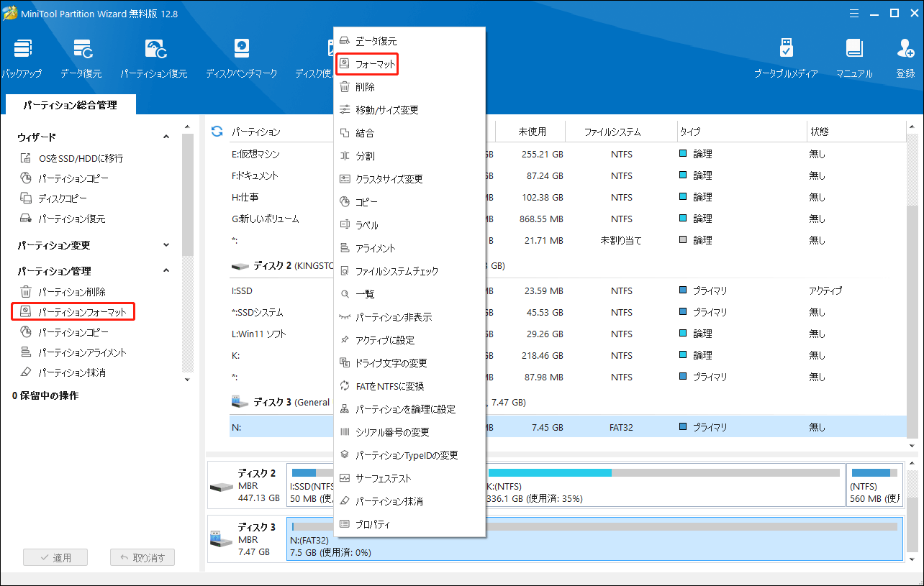924x586 pixels.
Task: Select N:(FAT32) block in ディスク 3 map
Action: [594, 539]
